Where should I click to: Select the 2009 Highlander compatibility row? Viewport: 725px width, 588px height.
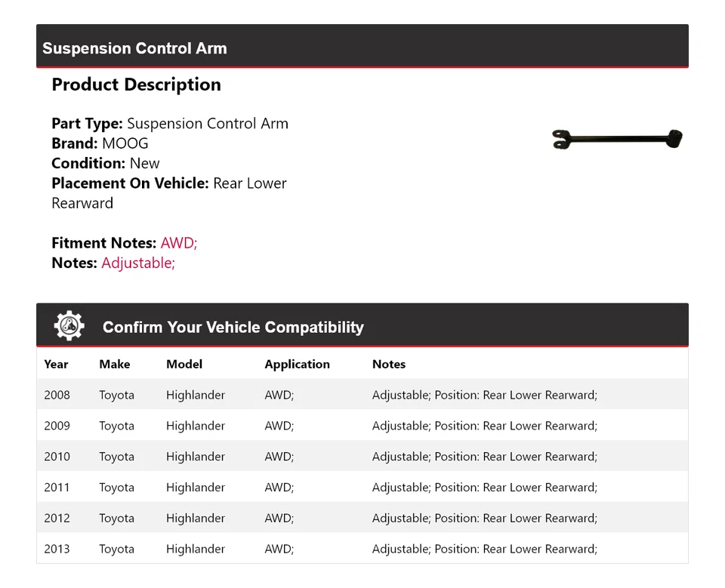click(x=362, y=425)
